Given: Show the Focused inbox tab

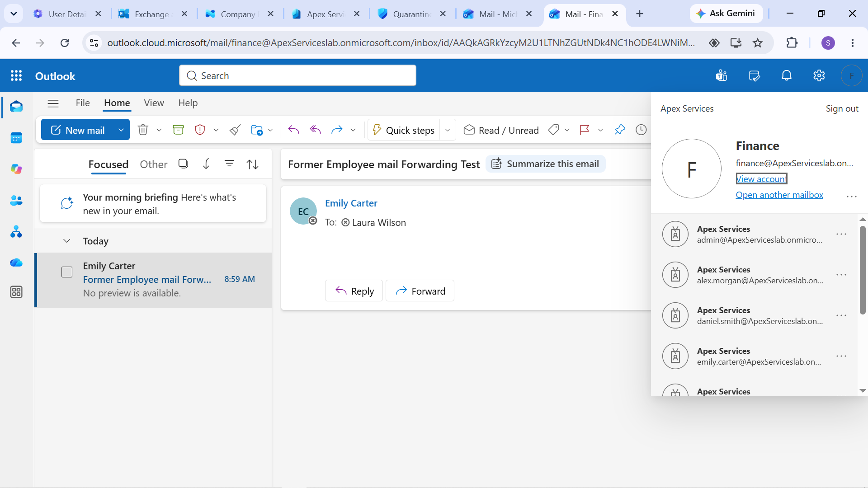Looking at the screenshot, I should 108,164.
